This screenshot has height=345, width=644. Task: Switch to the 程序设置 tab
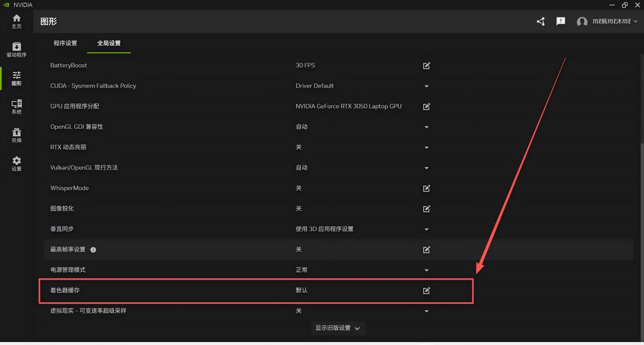click(65, 43)
